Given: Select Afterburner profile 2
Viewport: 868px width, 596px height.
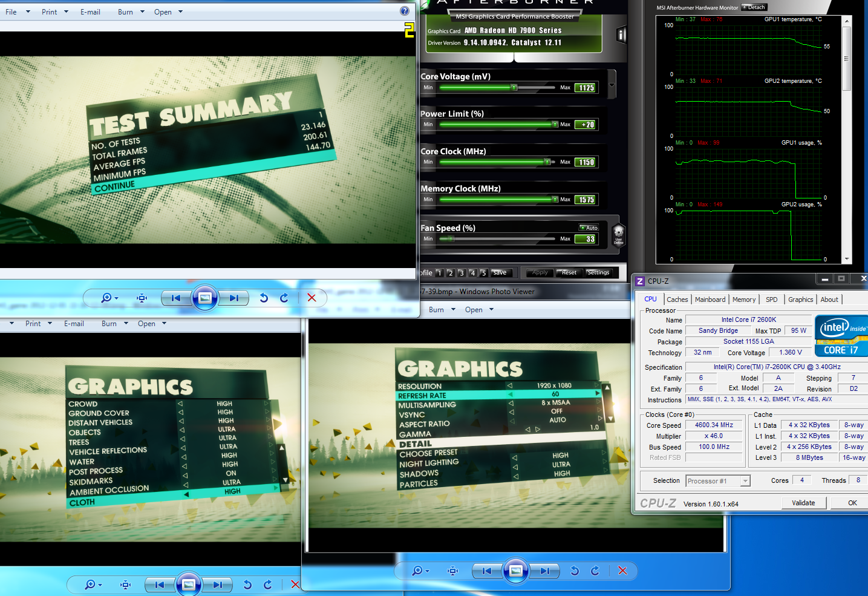Looking at the screenshot, I should pos(450,273).
